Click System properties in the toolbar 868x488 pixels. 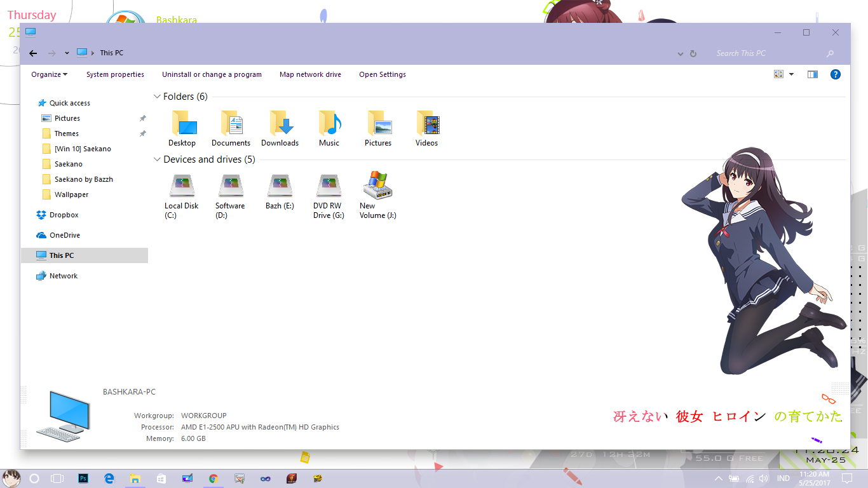pos(115,74)
